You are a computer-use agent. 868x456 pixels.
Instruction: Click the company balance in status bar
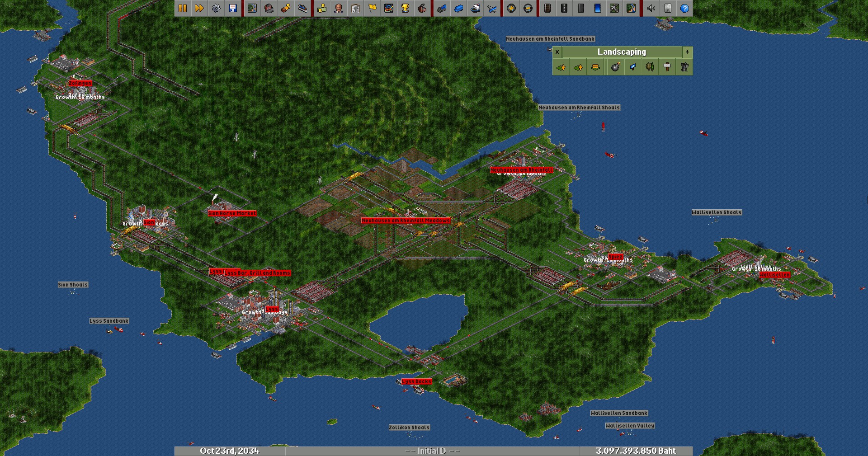click(636, 451)
